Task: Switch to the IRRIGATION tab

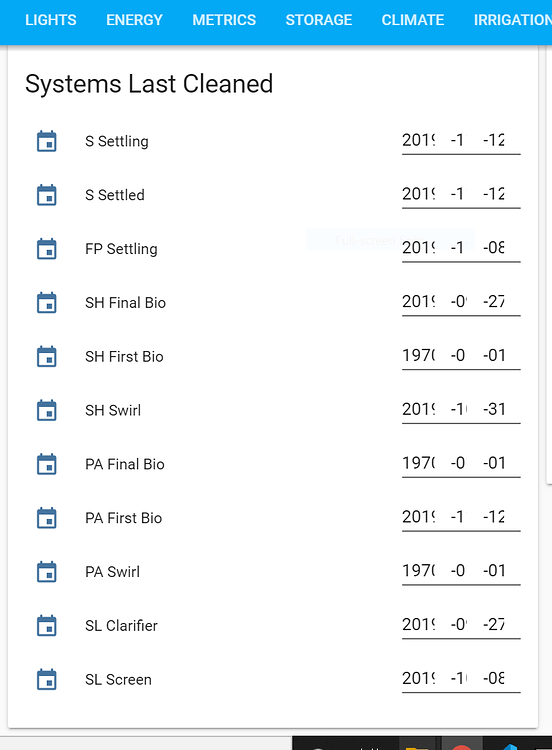Action: 512,20
